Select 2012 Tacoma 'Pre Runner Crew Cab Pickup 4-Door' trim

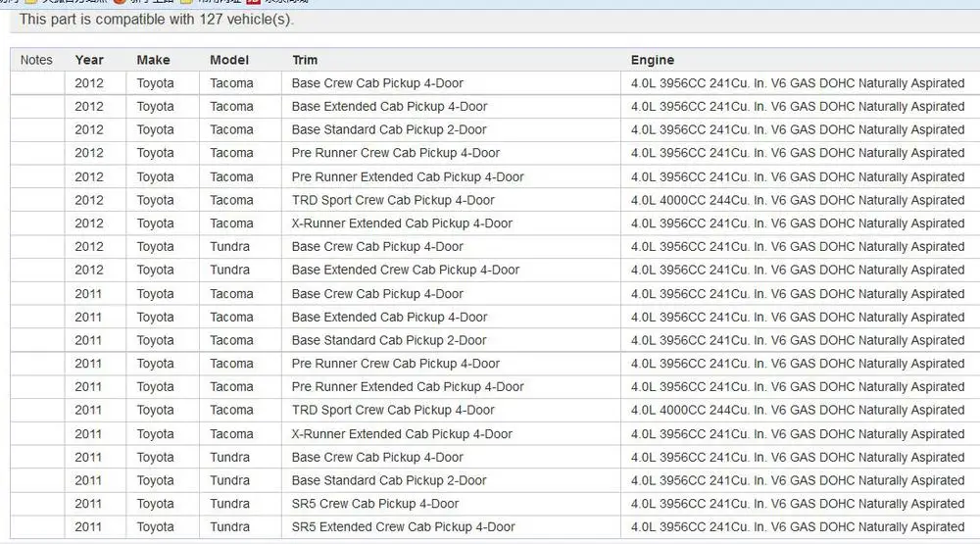click(x=396, y=153)
